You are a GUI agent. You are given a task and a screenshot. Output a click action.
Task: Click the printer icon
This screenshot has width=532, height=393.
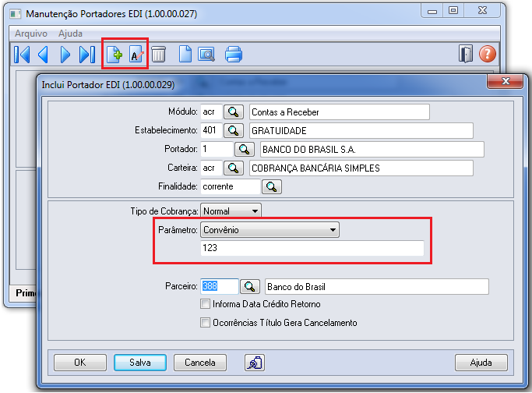(x=234, y=55)
